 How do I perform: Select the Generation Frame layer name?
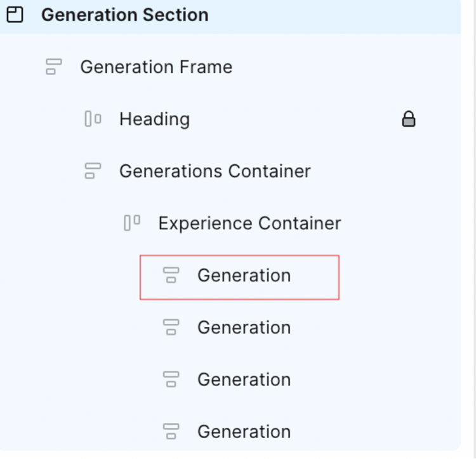point(156,67)
